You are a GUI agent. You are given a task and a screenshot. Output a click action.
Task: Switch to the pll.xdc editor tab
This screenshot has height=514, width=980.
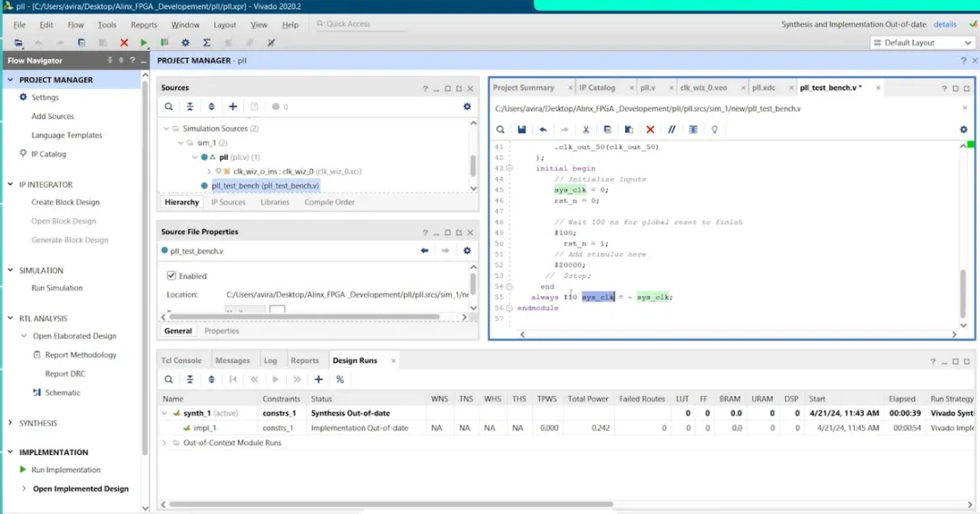763,88
